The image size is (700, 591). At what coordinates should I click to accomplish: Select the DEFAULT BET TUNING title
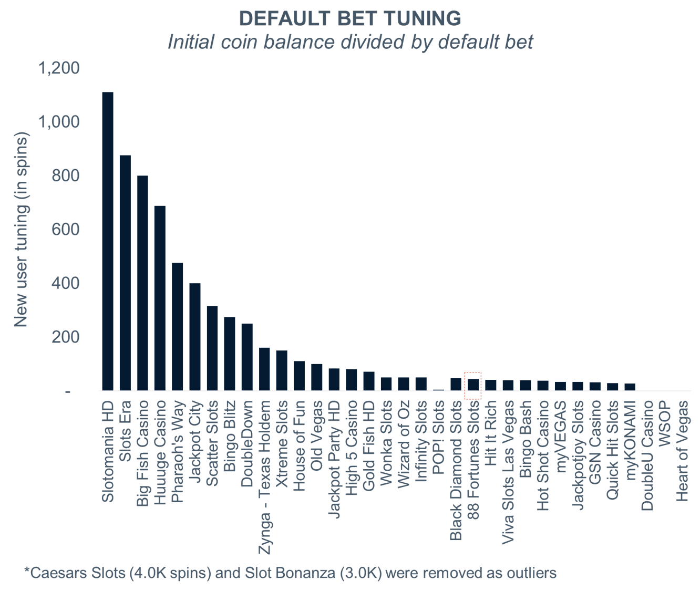coord(350,18)
